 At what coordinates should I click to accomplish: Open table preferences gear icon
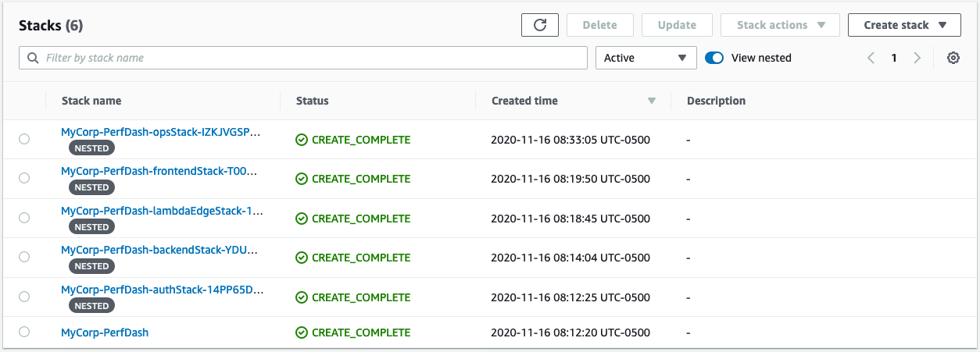pyautogui.click(x=953, y=58)
